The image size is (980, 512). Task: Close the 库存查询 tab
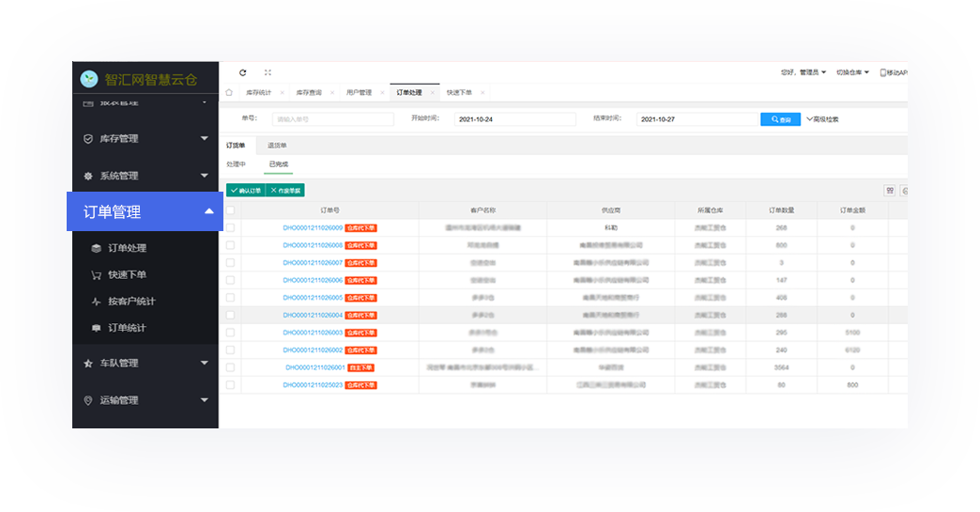click(x=332, y=92)
